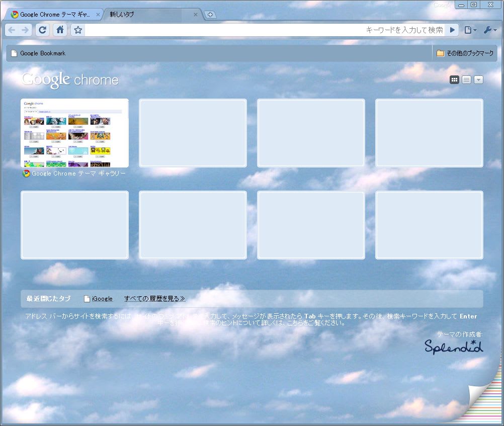Switch to list view
504x426 pixels.
pos(466,79)
